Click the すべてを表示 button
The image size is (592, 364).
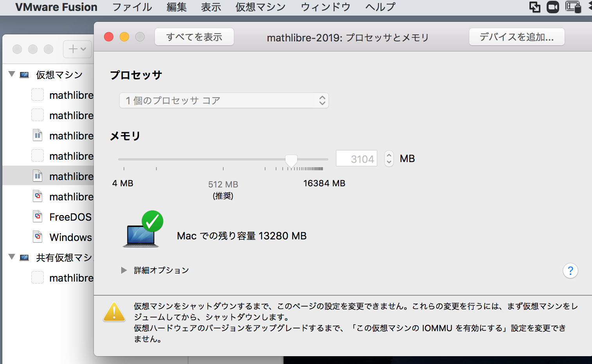pos(194,37)
